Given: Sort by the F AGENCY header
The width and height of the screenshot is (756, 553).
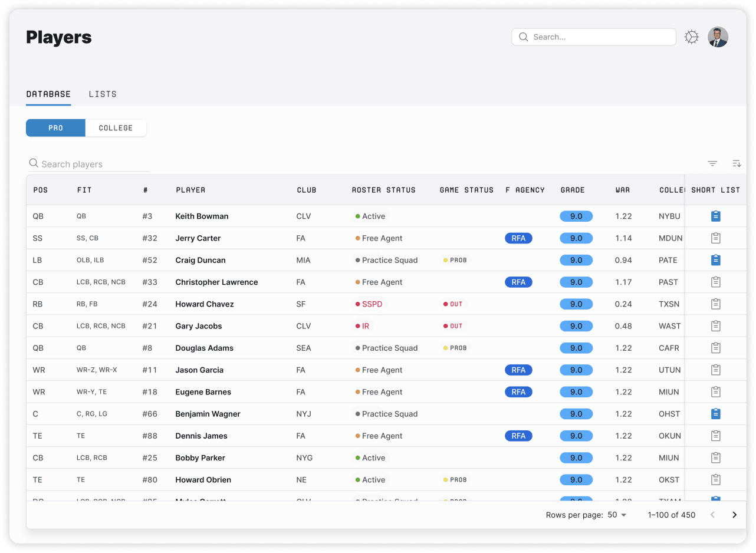Looking at the screenshot, I should tap(525, 190).
